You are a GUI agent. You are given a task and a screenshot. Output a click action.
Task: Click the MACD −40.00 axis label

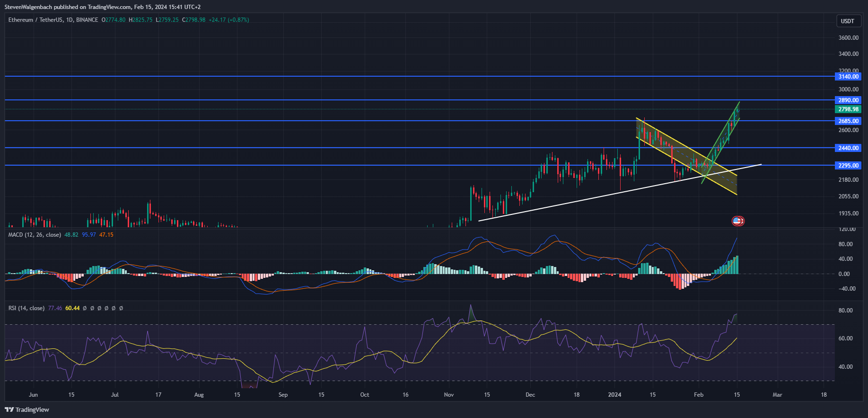(x=847, y=289)
